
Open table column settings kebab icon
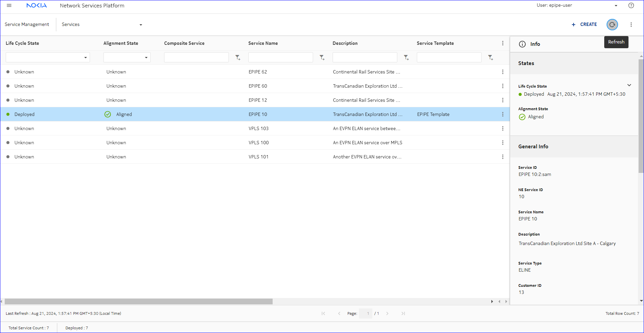pos(502,43)
